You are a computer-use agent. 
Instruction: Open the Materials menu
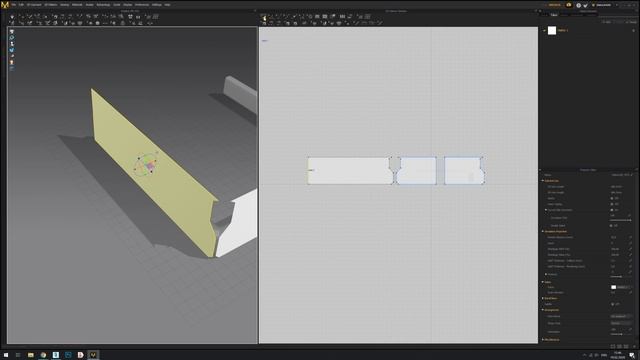(77, 5)
